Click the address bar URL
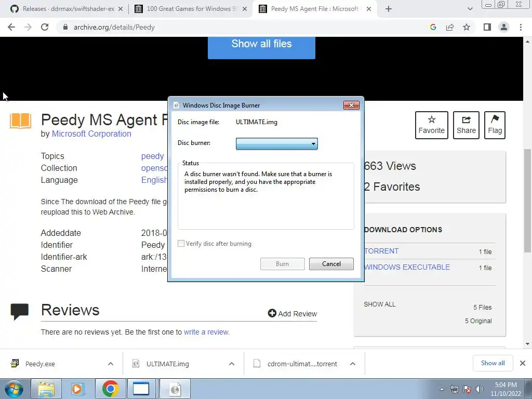This screenshot has height=399, width=532. (x=114, y=27)
